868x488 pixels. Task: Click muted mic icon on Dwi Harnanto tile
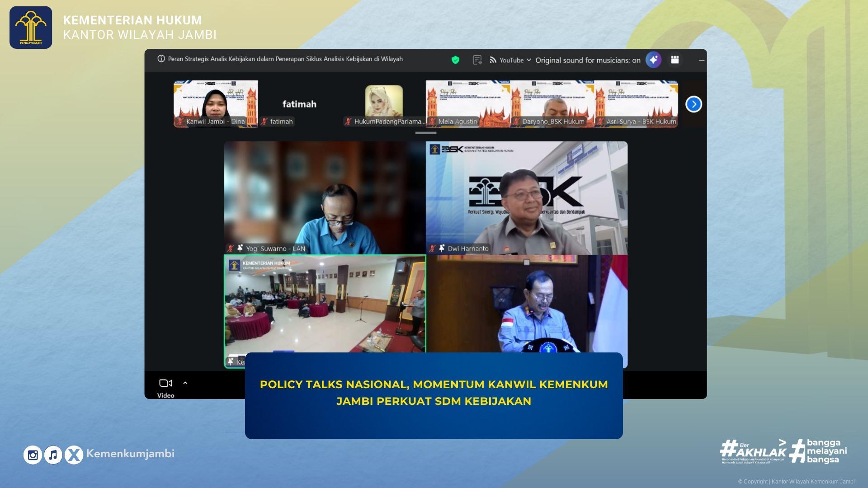pos(432,249)
